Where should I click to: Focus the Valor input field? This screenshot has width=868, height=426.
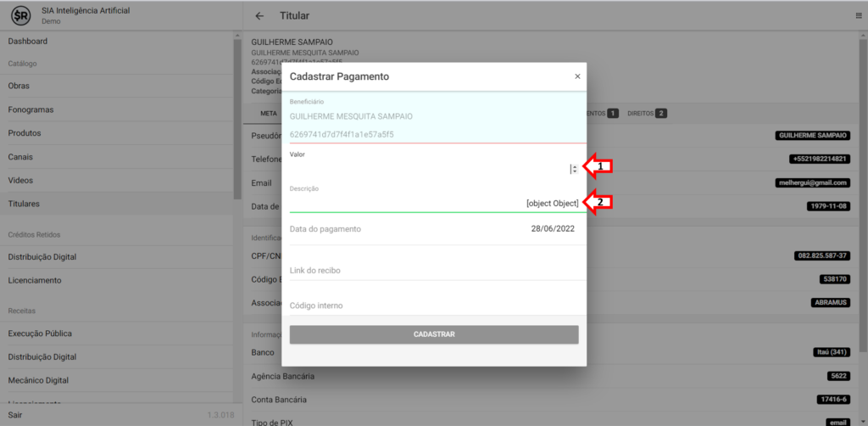(428, 169)
